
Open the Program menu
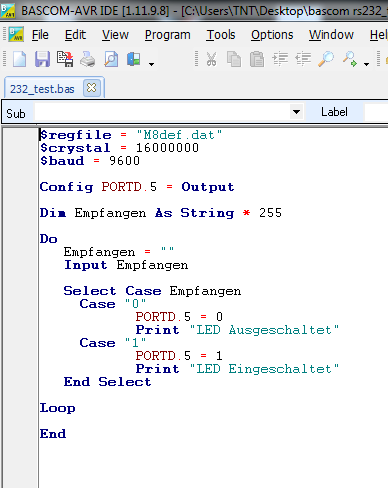(x=168, y=35)
